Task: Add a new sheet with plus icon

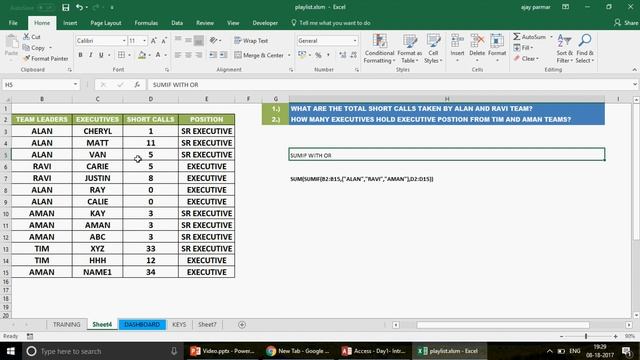Action: tap(242, 325)
